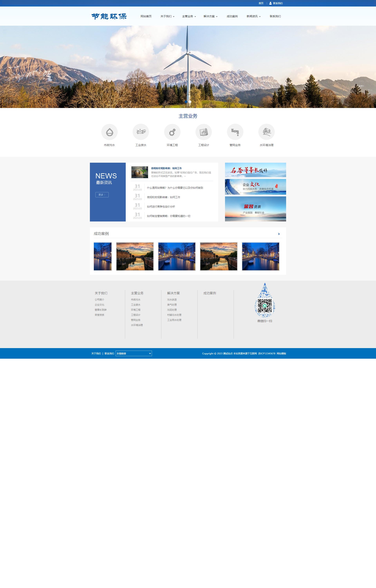Click the 市政污水 water drop icon
Viewport: 376px width, 588px height.
109,132
